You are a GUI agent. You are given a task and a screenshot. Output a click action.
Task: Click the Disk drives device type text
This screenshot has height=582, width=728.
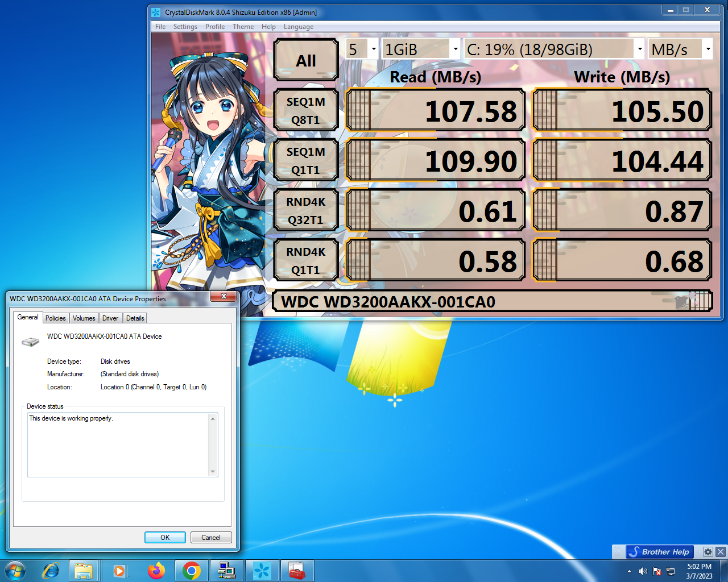115,361
